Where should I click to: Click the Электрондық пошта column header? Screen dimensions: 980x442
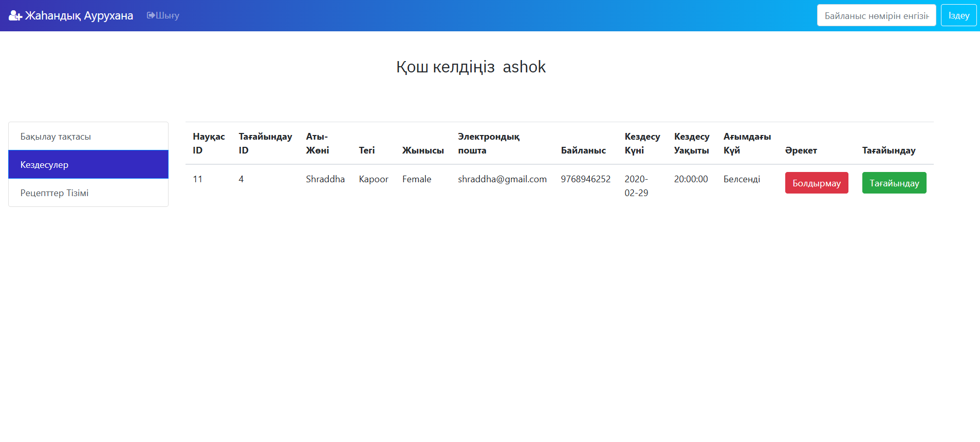click(x=489, y=143)
